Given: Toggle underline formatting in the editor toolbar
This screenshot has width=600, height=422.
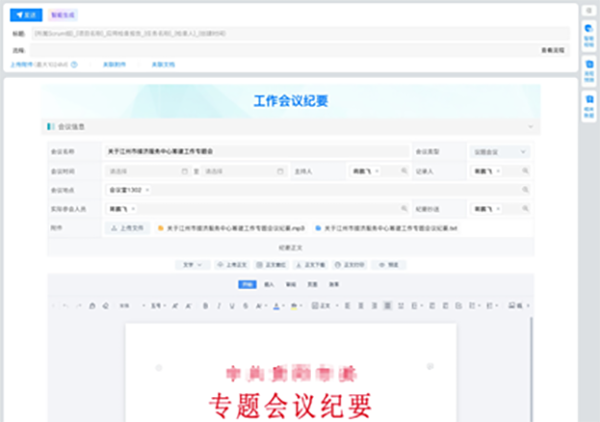Looking at the screenshot, I should 232,306.
